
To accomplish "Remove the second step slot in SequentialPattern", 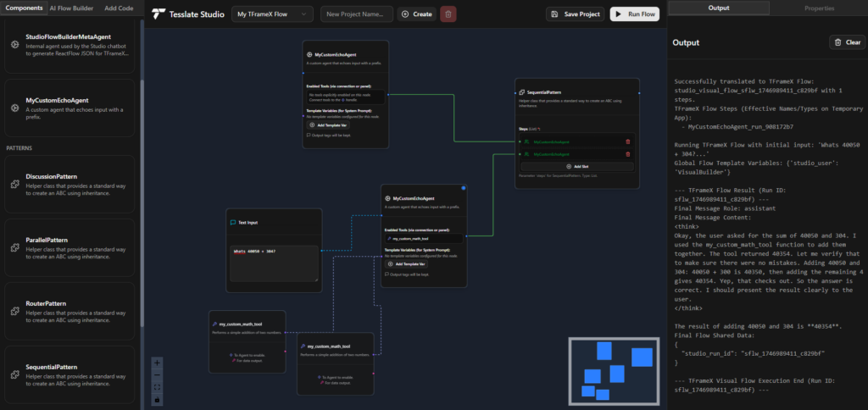I will pyautogui.click(x=628, y=154).
